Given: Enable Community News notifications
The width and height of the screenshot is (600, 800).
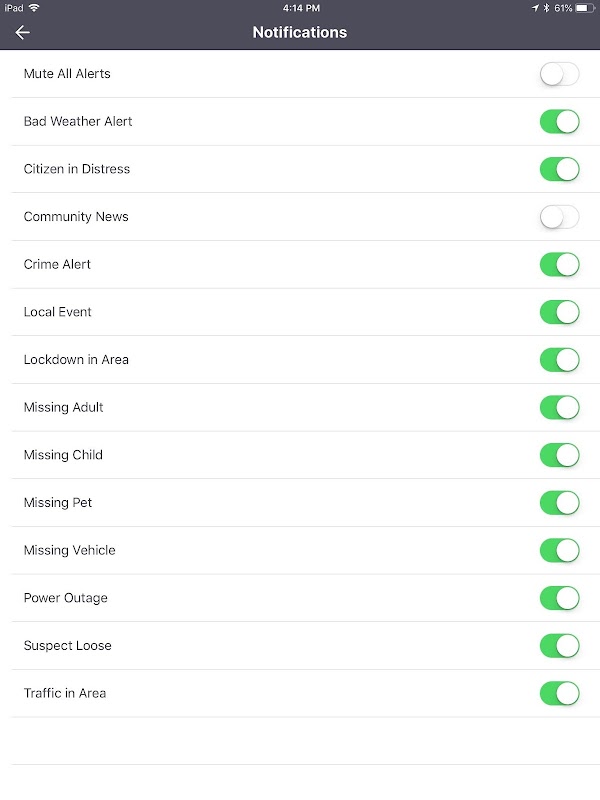Looking at the screenshot, I should coord(559,217).
